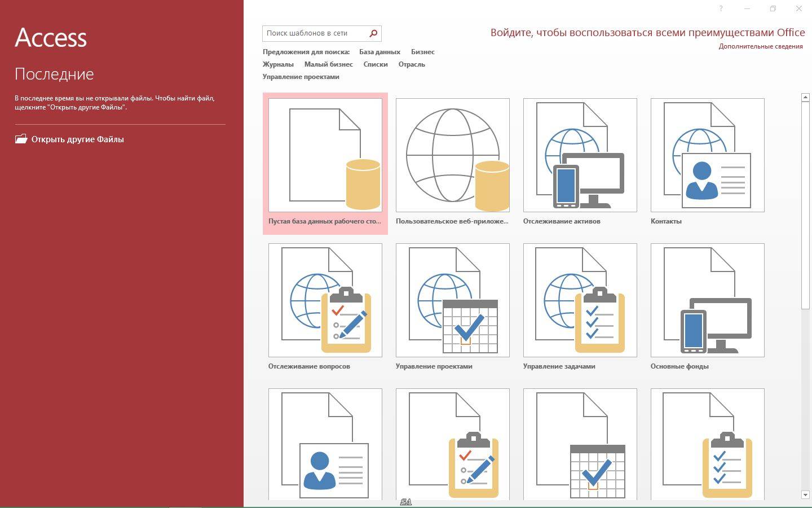Open Дополнительные сведения link

point(761,46)
